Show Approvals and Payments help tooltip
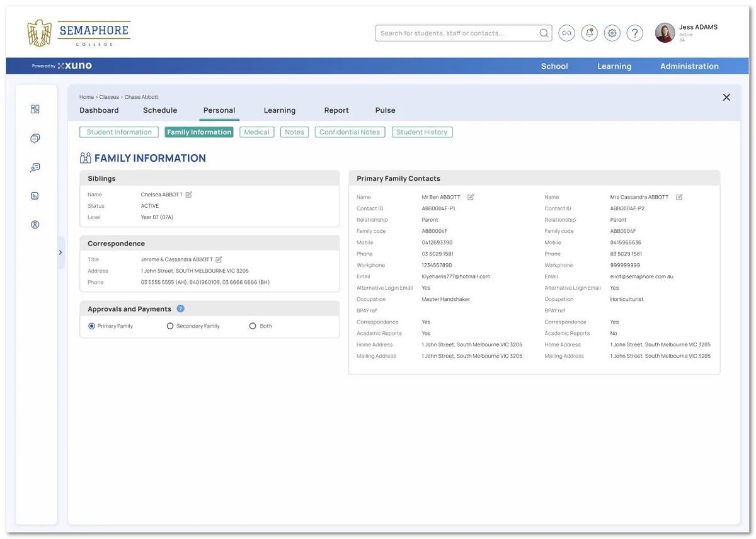The image size is (756, 539). [x=180, y=309]
